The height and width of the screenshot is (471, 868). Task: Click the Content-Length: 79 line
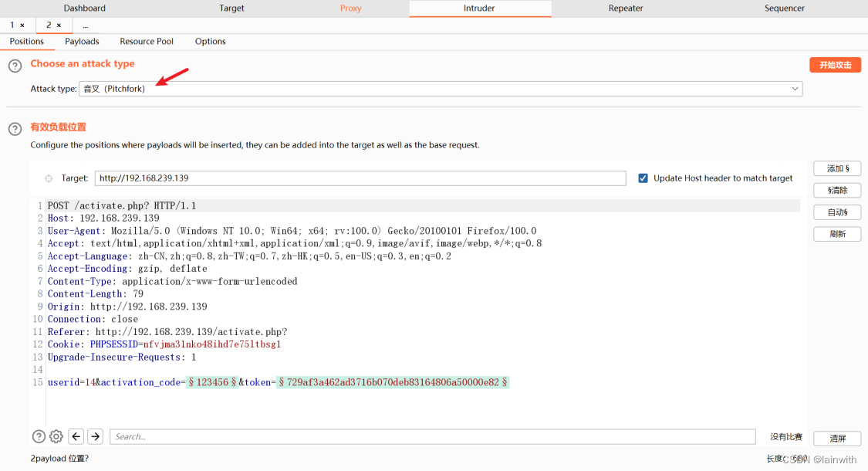(95, 294)
